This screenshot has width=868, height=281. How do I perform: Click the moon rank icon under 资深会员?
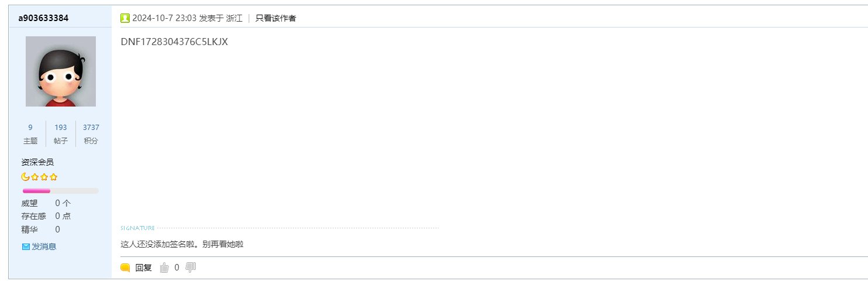pyautogui.click(x=25, y=177)
